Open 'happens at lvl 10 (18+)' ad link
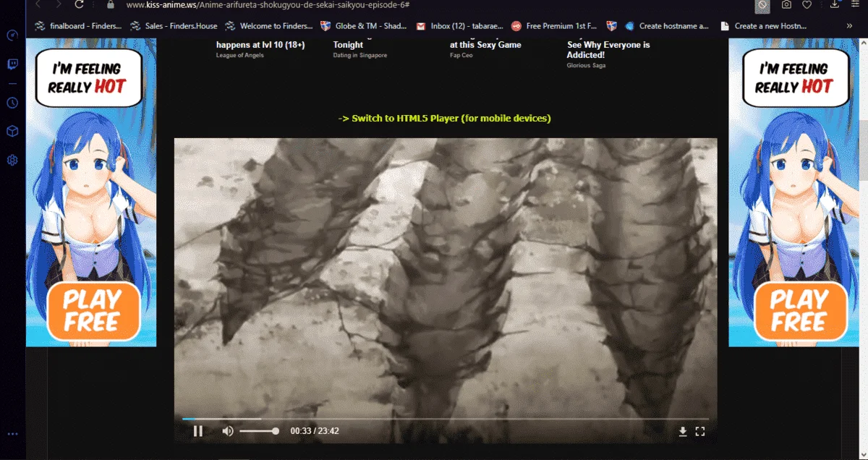This screenshot has width=868, height=460. (260, 45)
